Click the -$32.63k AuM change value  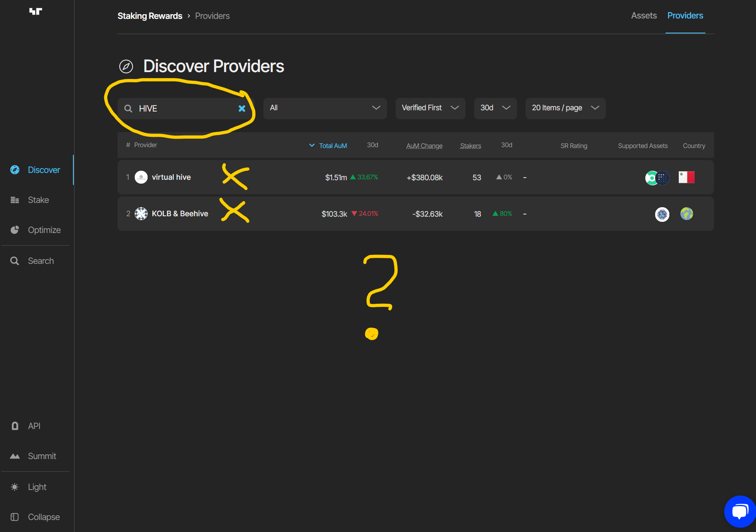pyautogui.click(x=427, y=214)
